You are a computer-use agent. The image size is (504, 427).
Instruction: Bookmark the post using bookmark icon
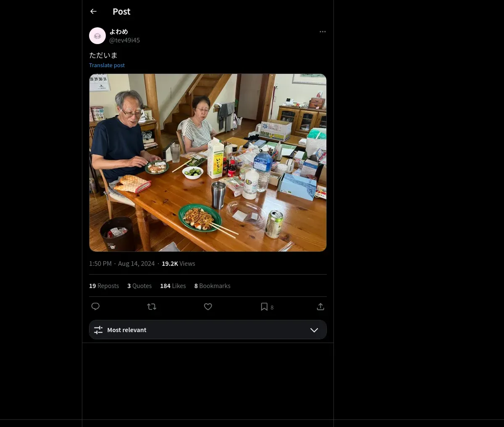(x=264, y=307)
